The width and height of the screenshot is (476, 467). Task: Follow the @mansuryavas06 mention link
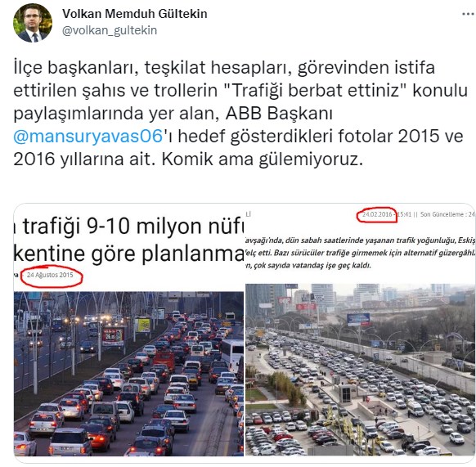pos(88,136)
